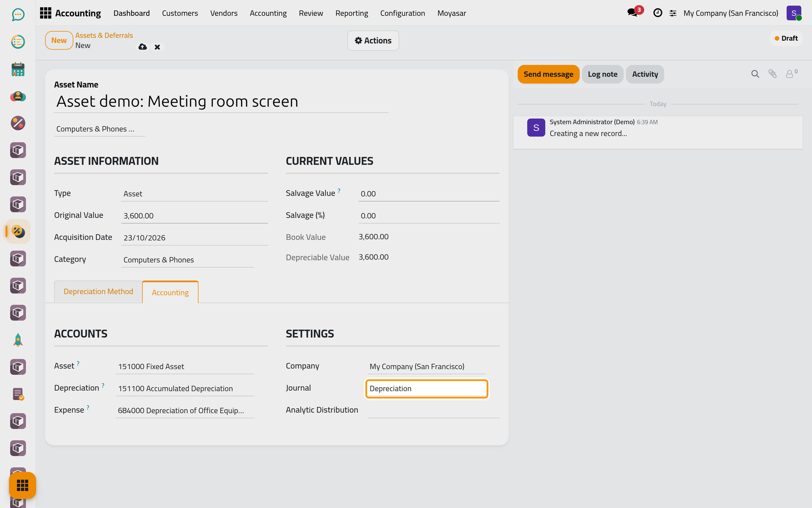Click the Accounting apps grid icon top-left
Viewport: 812px width, 508px height.
[45, 13]
